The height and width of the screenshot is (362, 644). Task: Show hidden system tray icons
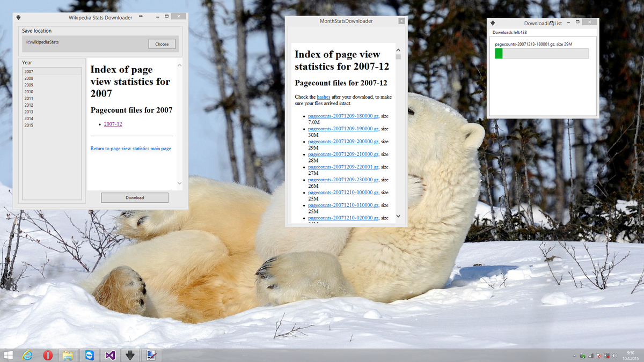pos(575,356)
